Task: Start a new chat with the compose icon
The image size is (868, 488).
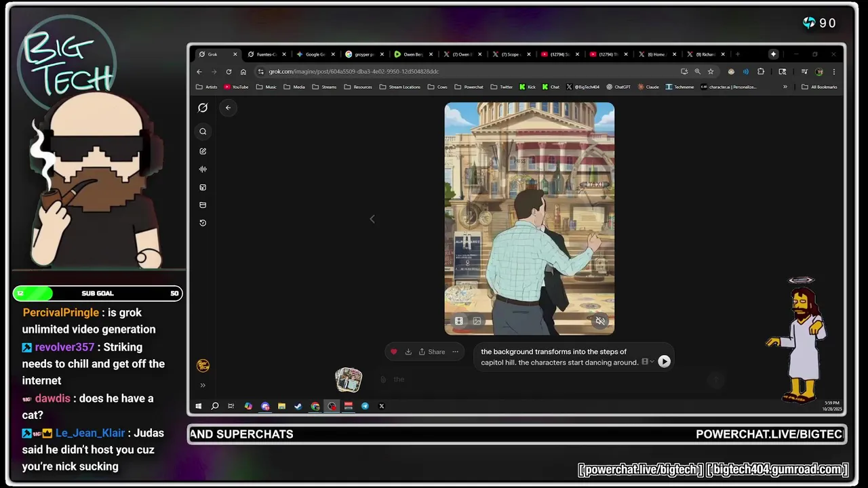Action: [x=203, y=151]
